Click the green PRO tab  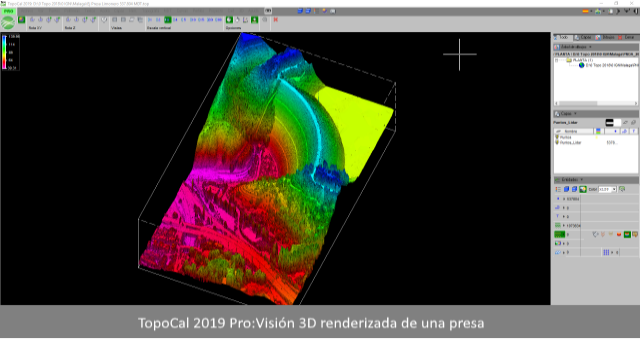click(8, 11)
